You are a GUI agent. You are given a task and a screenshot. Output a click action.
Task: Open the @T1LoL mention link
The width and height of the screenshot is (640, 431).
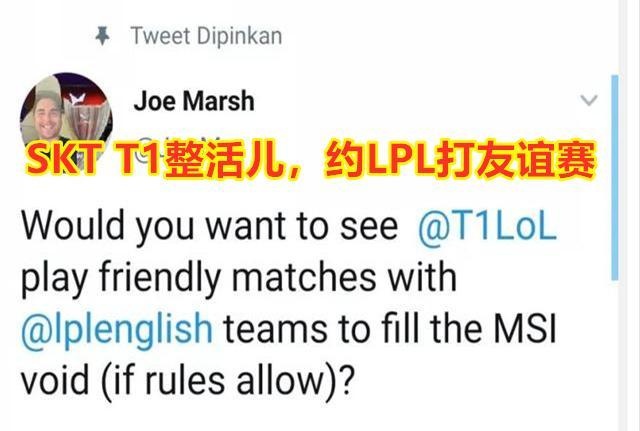tap(487, 226)
